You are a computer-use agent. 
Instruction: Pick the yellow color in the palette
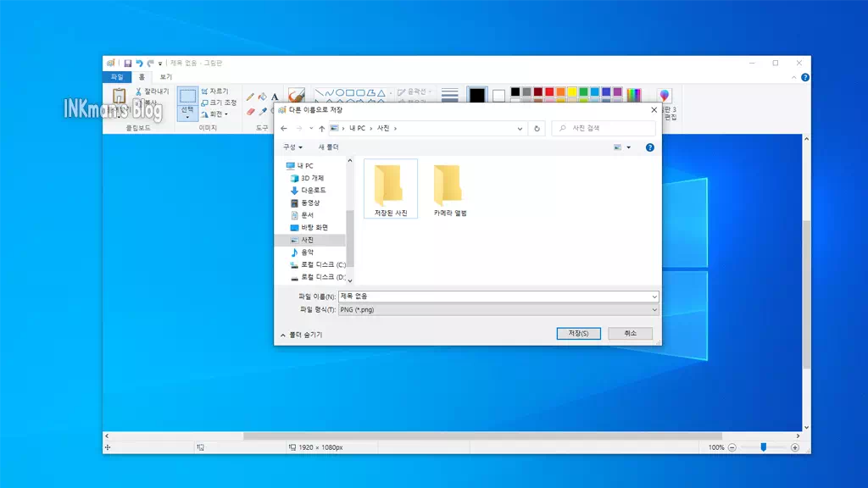pyautogui.click(x=572, y=91)
